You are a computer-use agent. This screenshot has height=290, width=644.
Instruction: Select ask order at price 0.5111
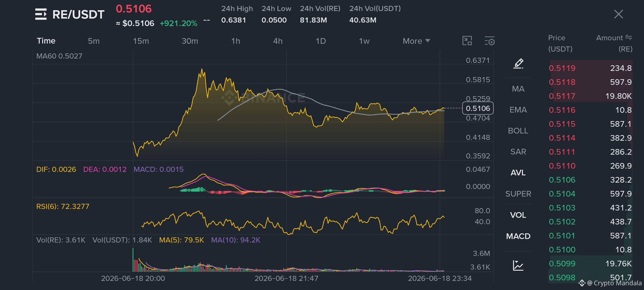pyautogui.click(x=590, y=152)
